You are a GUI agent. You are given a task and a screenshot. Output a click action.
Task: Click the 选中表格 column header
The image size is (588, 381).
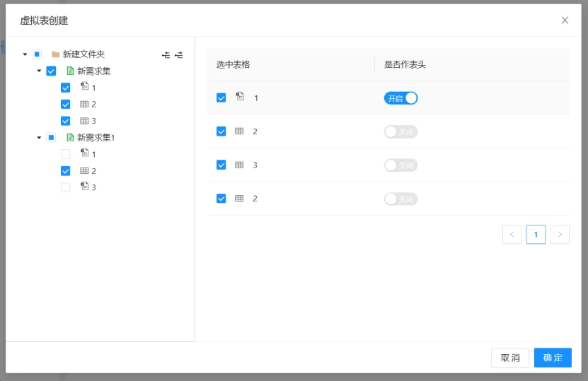point(233,64)
